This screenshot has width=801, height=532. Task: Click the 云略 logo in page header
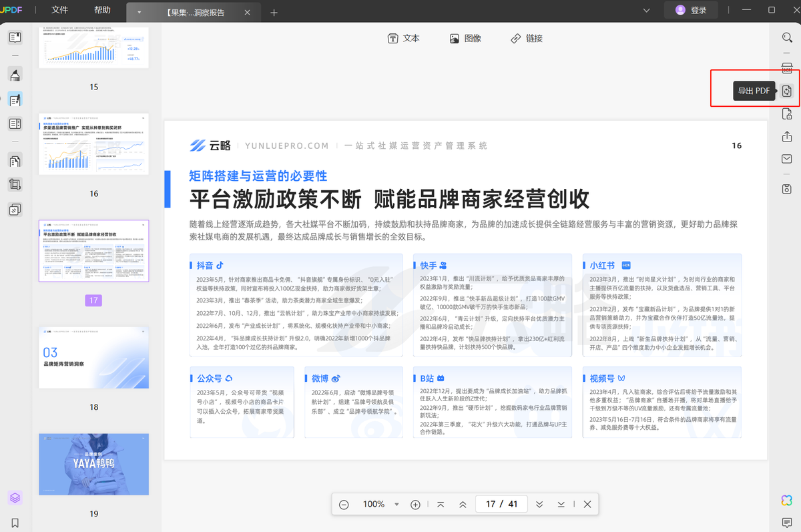coord(209,146)
